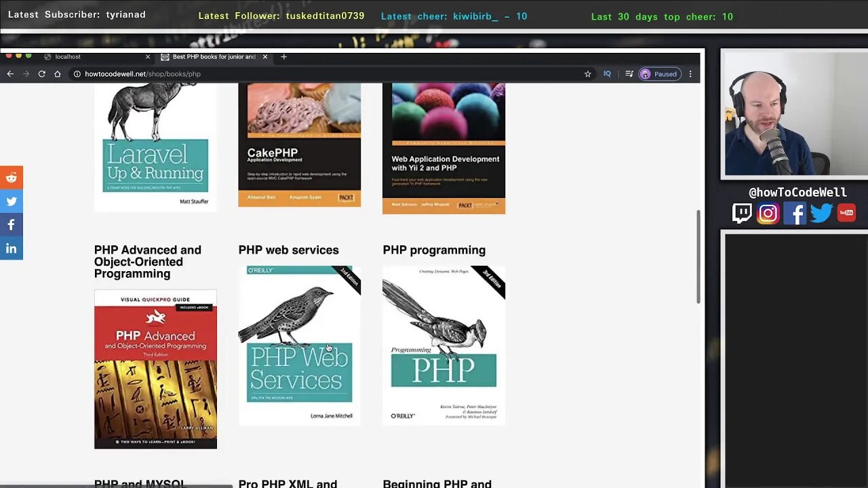The height and width of the screenshot is (488, 868).
Task: Open the CakePHP Application Development cover
Action: tap(300, 145)
